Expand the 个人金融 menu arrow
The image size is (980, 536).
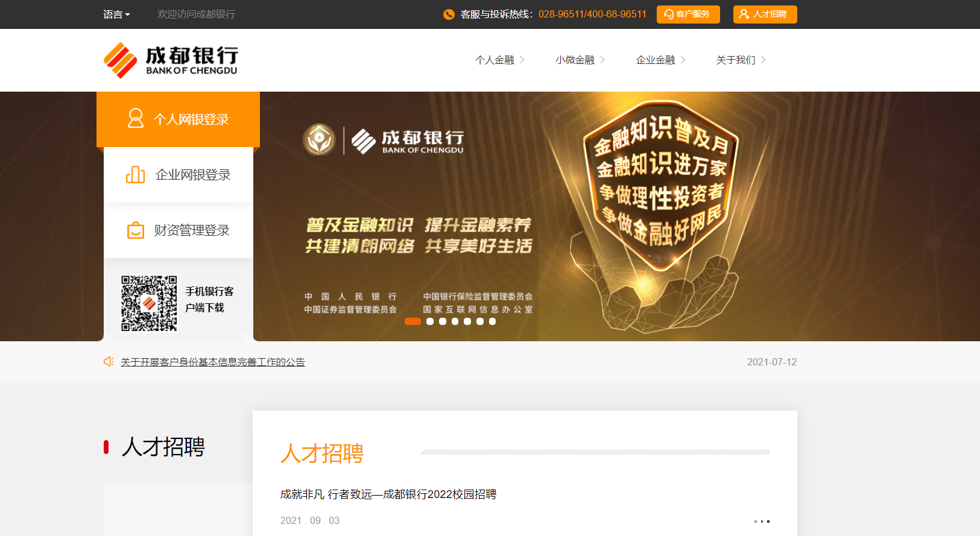coord(522,60)
